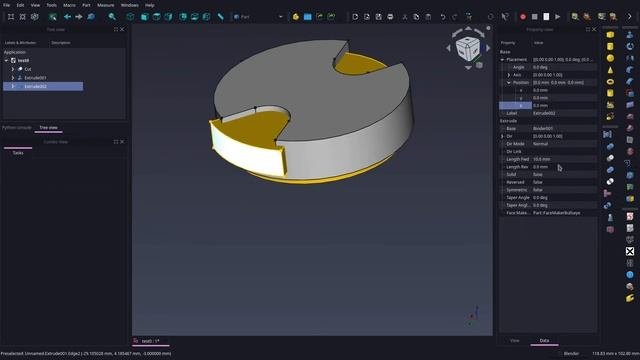Image resolution: width=640 pixels, height=360 pixels.
Task: Expand the Axis property
Action: 509,75
